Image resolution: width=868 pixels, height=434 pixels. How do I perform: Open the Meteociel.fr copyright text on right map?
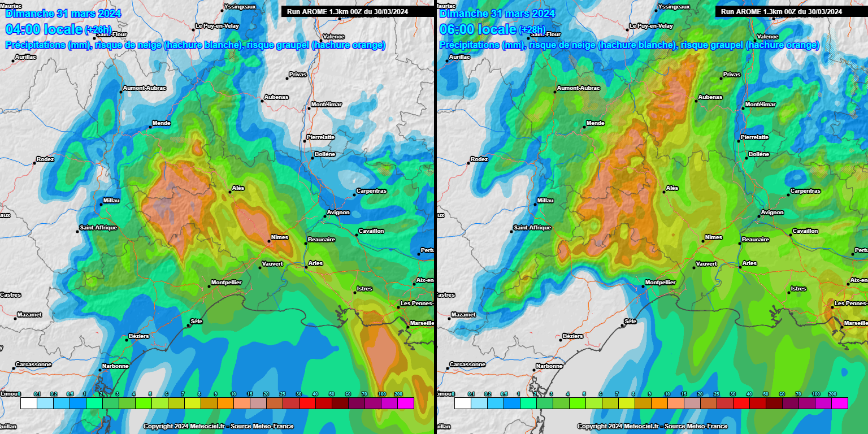point(652,426)
